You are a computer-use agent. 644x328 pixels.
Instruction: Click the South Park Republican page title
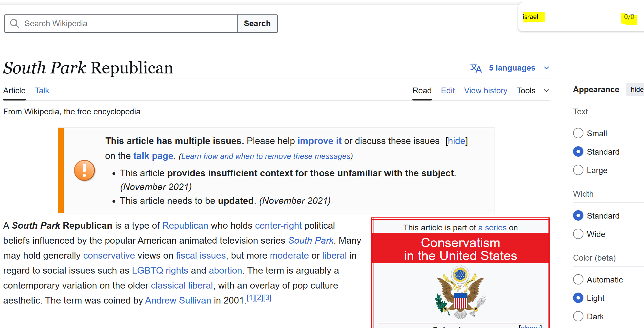(88, 68)
